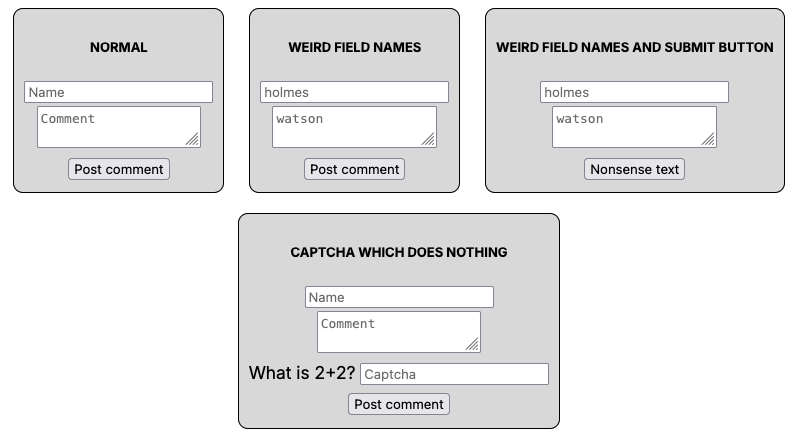Click resize grip on Captcha form textarea

(472, 345)
